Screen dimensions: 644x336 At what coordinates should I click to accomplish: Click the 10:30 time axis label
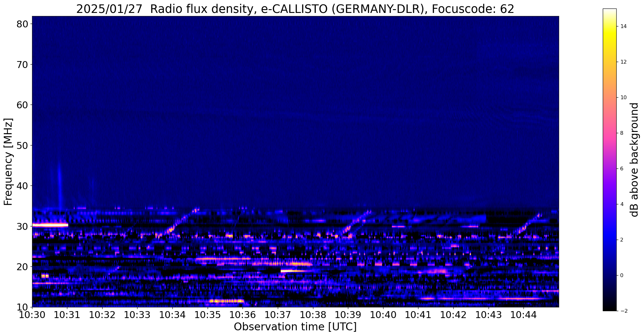click(x=32, y=315)
